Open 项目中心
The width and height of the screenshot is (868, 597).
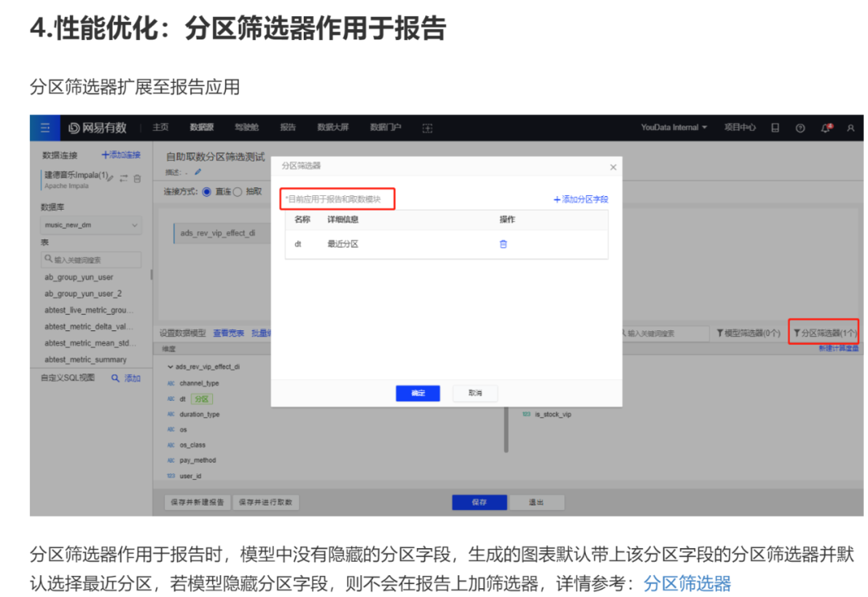click(739, 127)
